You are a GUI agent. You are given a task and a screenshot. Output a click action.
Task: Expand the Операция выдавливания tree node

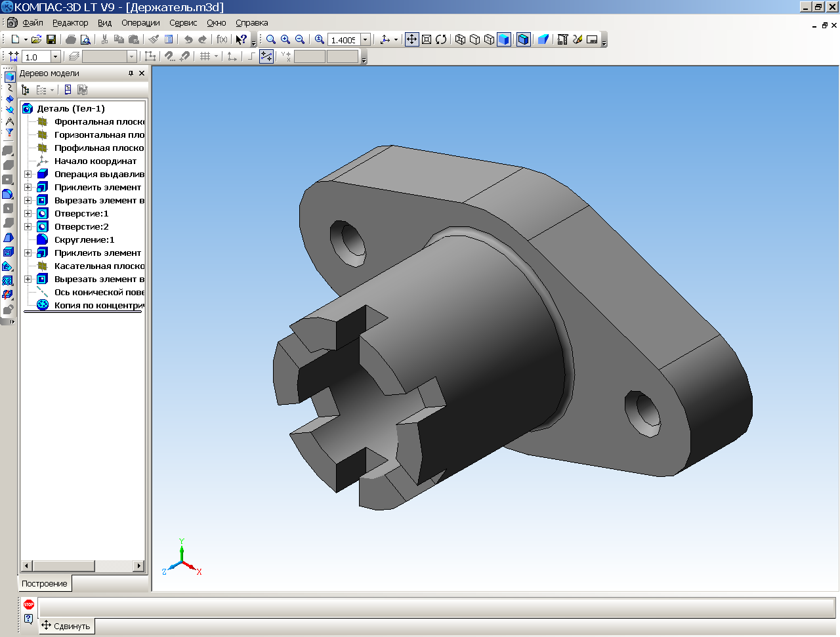(x=28, y=175)
